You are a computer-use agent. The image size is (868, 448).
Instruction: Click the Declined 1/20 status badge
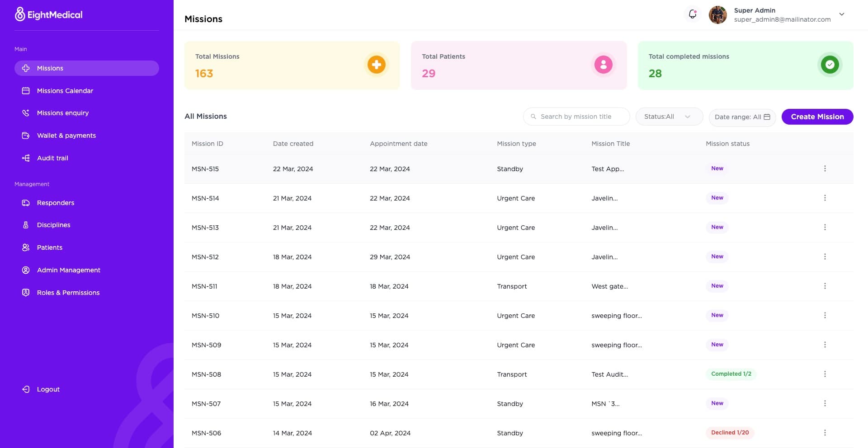[730, 433]
